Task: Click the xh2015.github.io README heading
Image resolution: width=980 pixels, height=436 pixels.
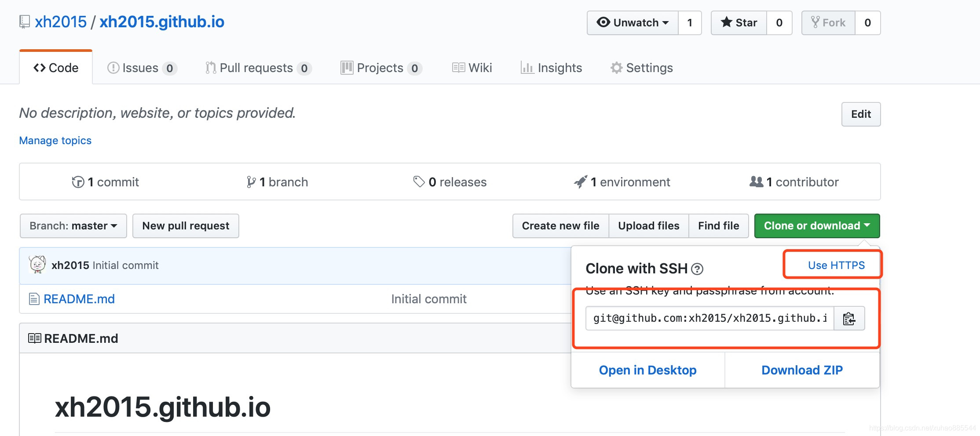Action: [163, 407]
